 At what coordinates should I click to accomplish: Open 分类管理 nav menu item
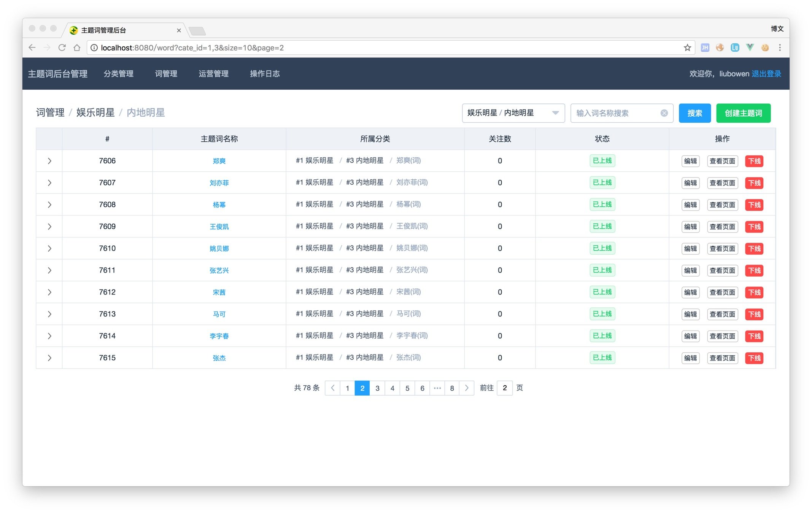pyautogui.click(x=119, y=74)
